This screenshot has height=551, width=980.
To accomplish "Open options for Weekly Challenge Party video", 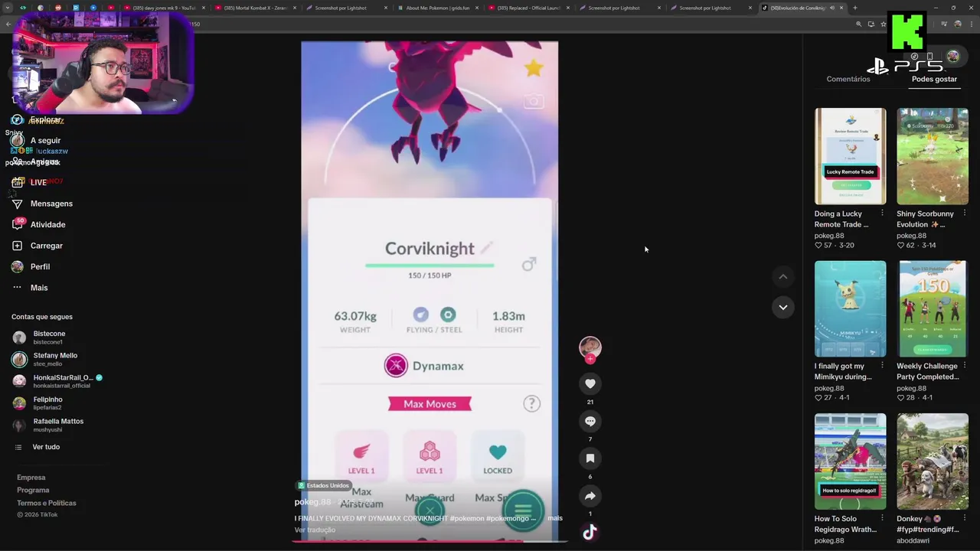I will [x=964, y=366].
